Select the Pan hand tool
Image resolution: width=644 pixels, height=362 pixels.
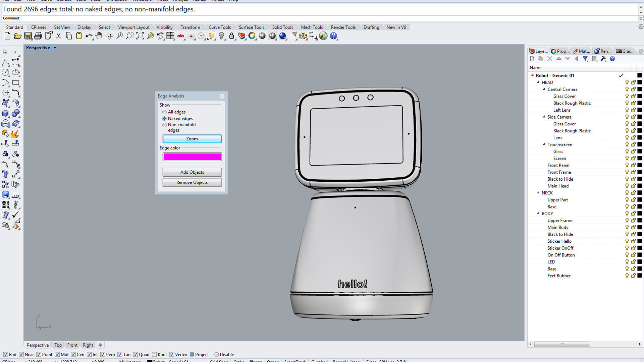click(99, 36)
